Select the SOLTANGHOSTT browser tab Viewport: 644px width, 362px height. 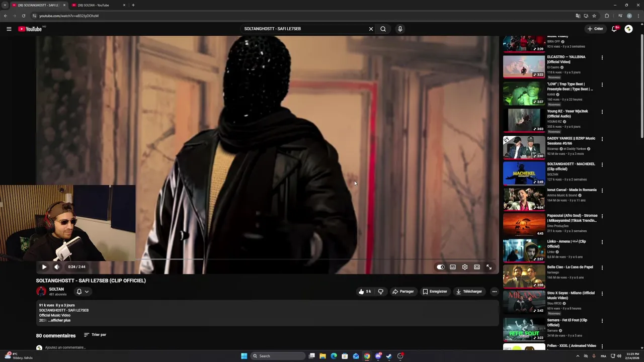pos(38,5)
